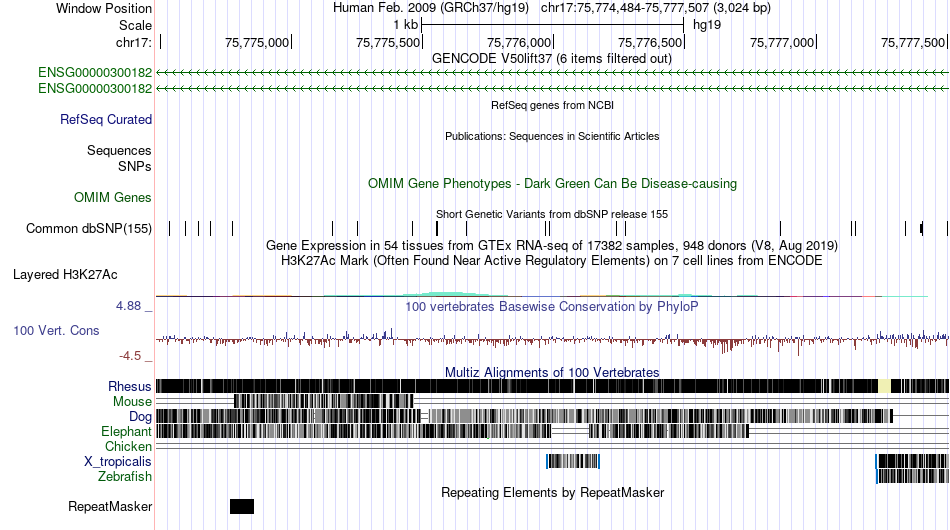Select the Rhesus alignment row label
Image resolution: width=950 pixels, height=530 pixels.
(130, 386)
